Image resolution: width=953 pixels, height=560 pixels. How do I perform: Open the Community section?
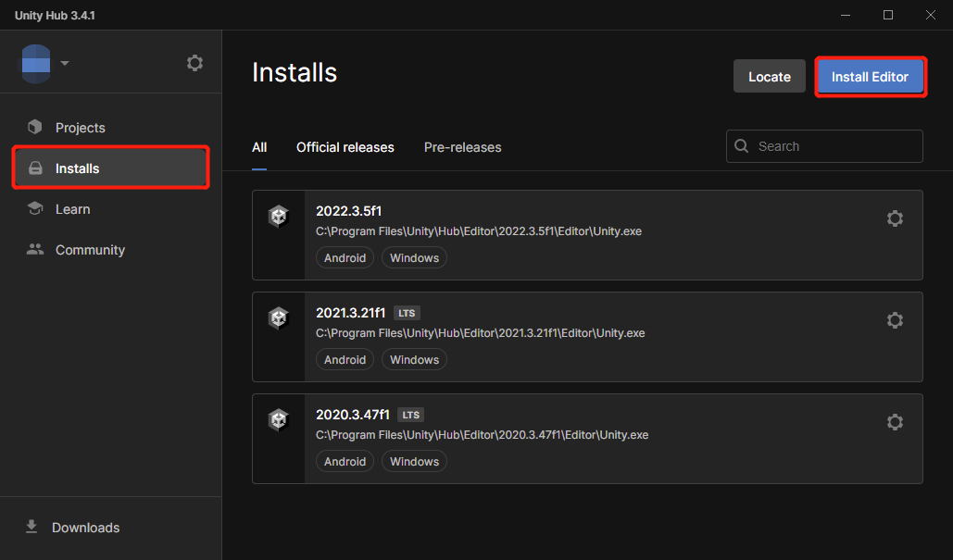(110, 250)
